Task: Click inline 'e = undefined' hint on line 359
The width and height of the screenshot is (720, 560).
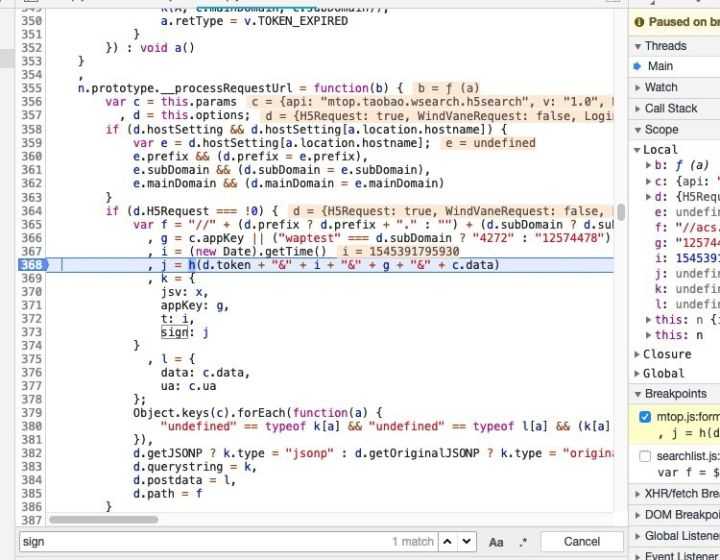Action: (x=490, y=143)
